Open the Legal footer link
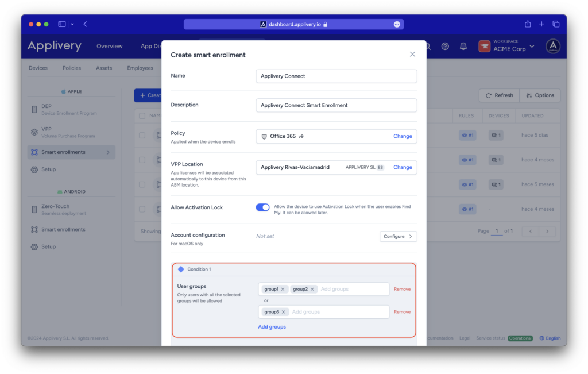The image size is (588, 374). tap(465, 338)
